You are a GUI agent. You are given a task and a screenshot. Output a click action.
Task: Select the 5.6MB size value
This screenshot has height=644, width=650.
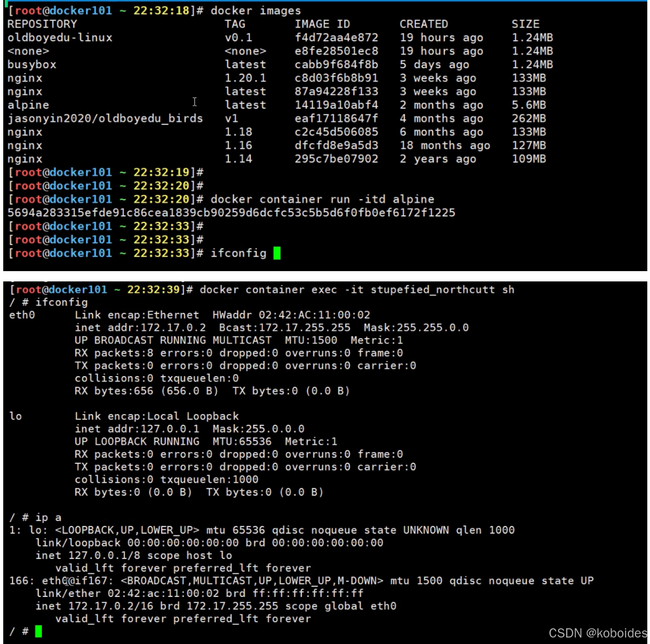coord(529,105)
